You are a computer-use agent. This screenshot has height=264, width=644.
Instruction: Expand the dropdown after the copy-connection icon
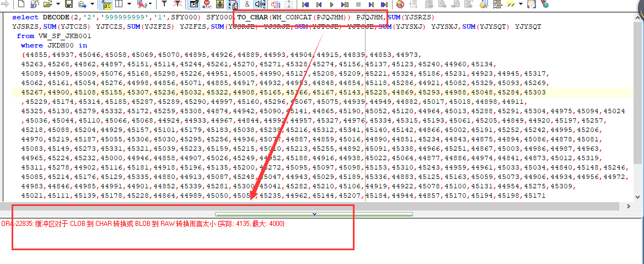(x=151, y=4)
